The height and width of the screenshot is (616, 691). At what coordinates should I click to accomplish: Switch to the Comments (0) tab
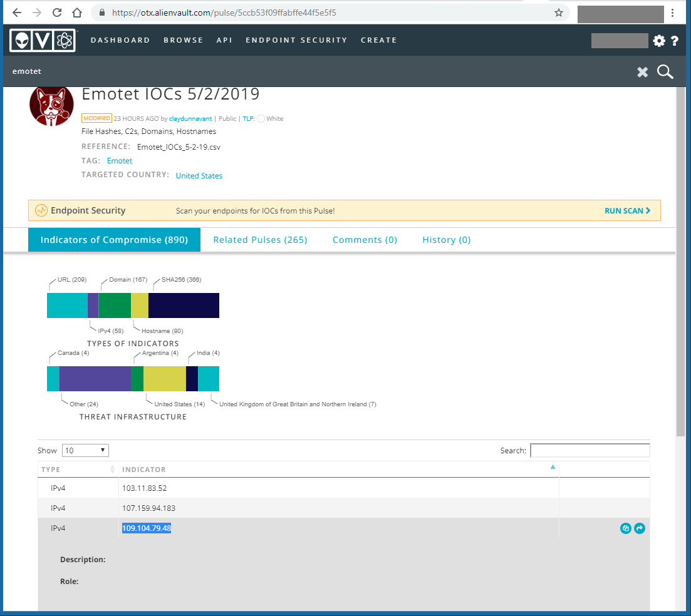pyautogui.click(x=365, y=240)
